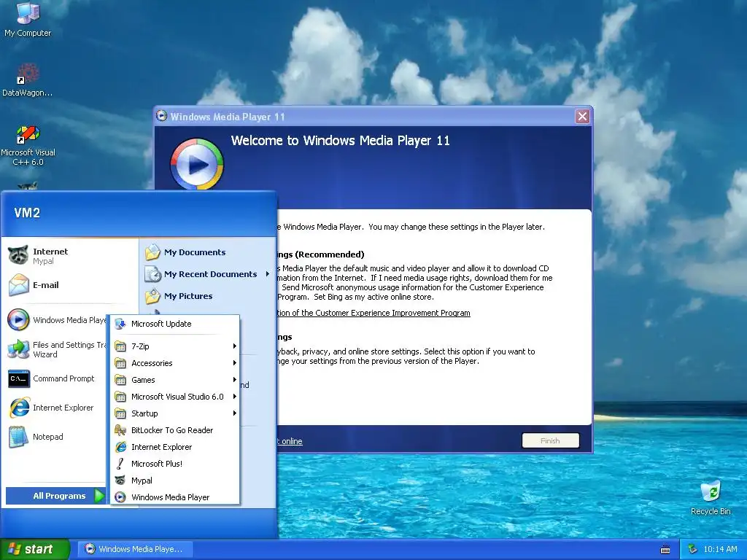Open the Recycle Bin icon
Viewport: 747px width, 560px height.
click(x=711, y=491)
